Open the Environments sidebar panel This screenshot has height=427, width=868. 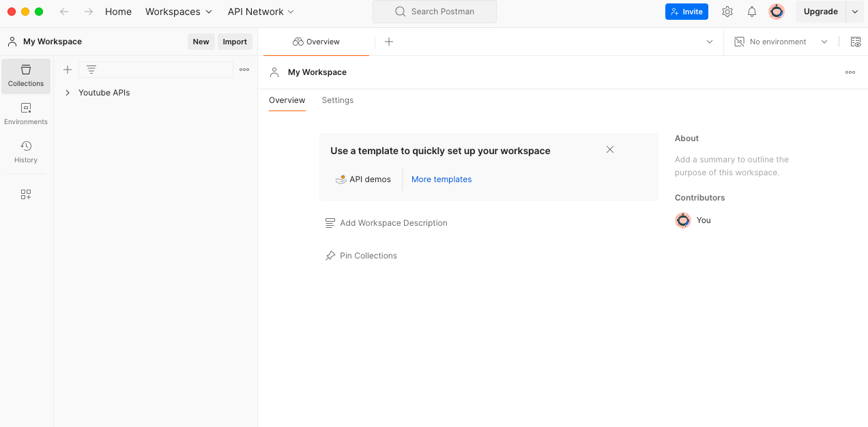[x=26, y=114]
